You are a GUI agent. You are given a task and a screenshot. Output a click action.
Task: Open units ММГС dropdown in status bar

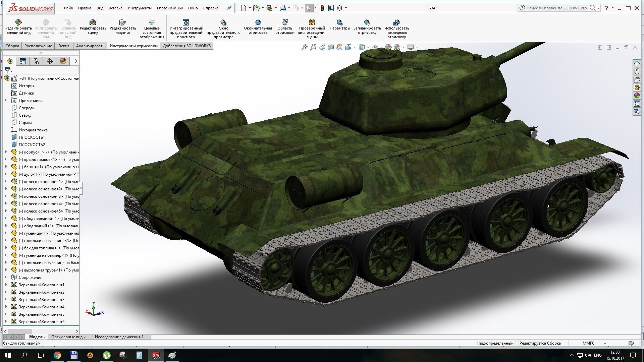[x=605, y=343]
